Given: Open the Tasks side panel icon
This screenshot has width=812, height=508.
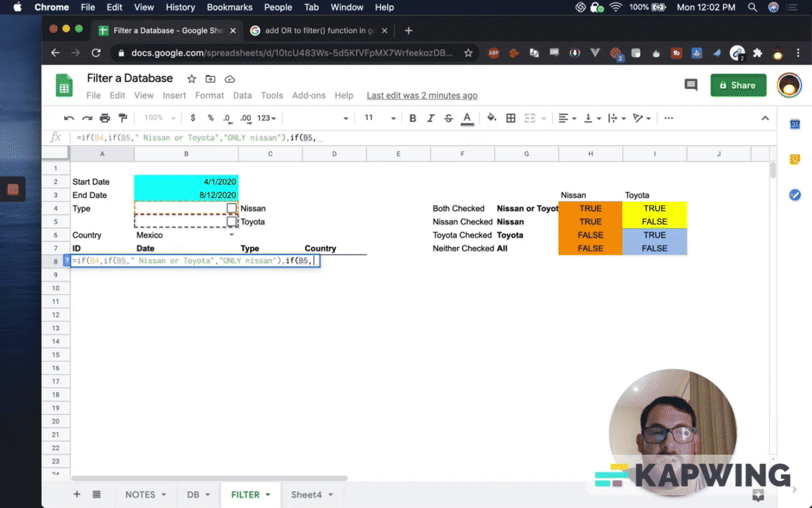Looking at the screenshot, I should (795, 195).
